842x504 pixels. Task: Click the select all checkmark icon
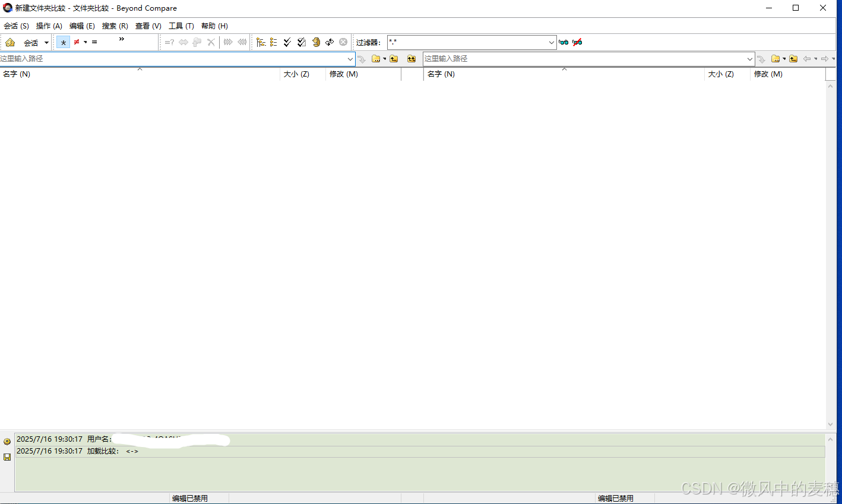click(287, 42)
